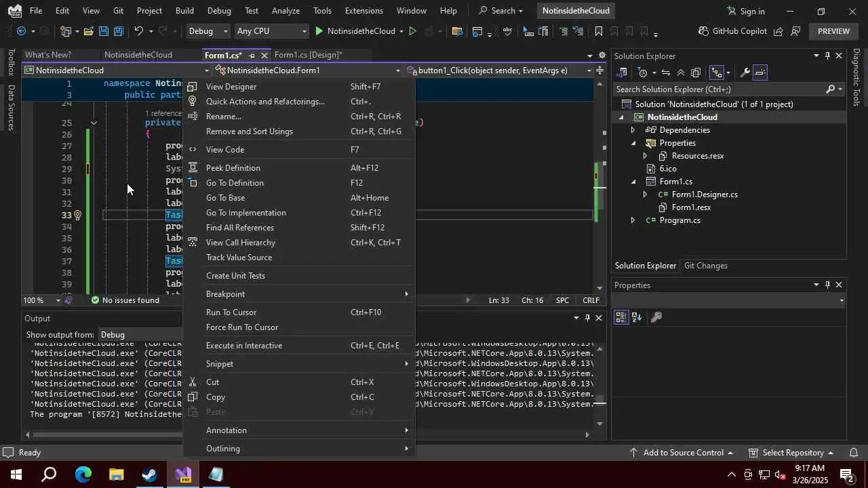Toggle auto-hide pin on Properties panel
This screenshot has height=488, width=868.
tap(827, 285)
